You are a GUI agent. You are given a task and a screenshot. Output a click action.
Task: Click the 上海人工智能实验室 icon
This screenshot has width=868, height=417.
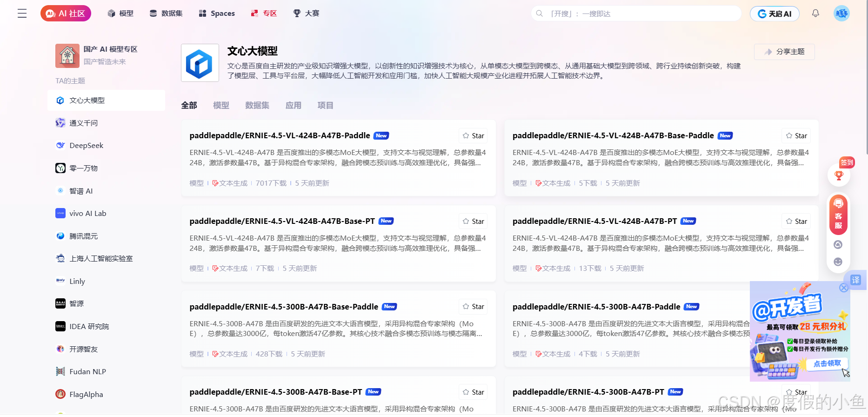click(x=60, y=258)
